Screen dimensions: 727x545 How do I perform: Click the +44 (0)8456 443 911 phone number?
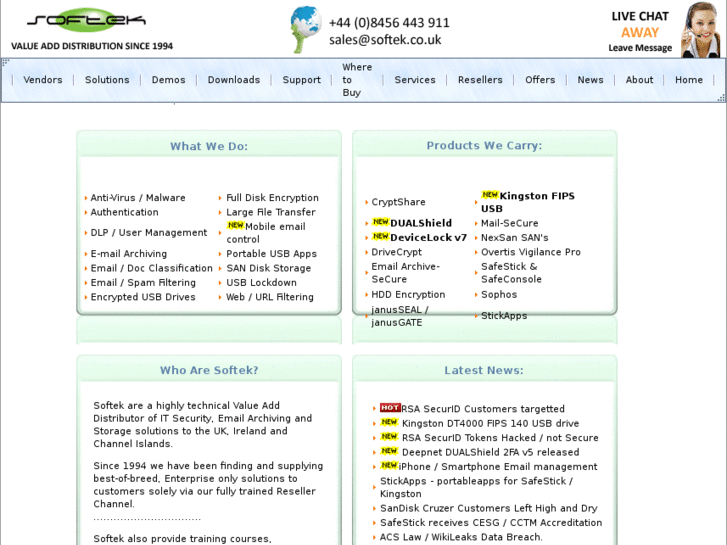pos(389,23)
